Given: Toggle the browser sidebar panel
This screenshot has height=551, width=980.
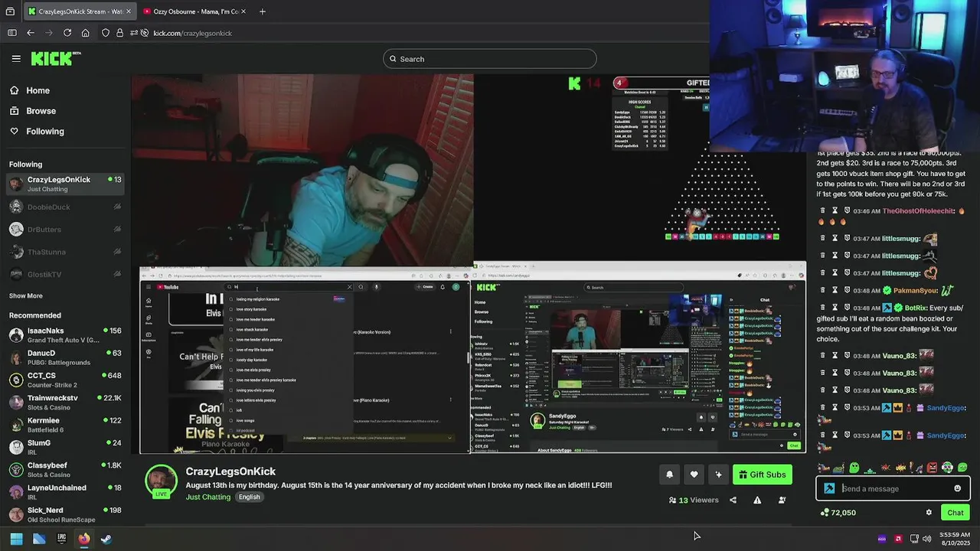Looking at the screenshot, I should point(11,33).
